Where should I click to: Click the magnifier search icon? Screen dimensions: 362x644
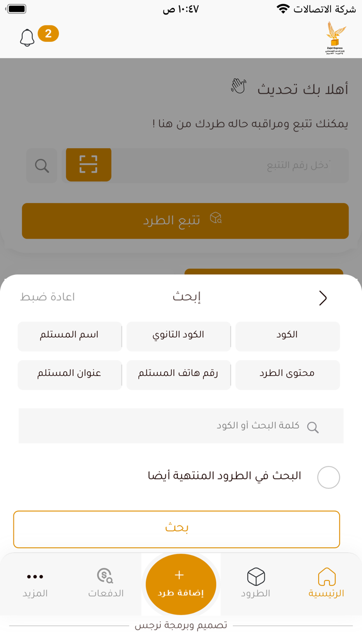pyautogui.click(x=41, y=166)
